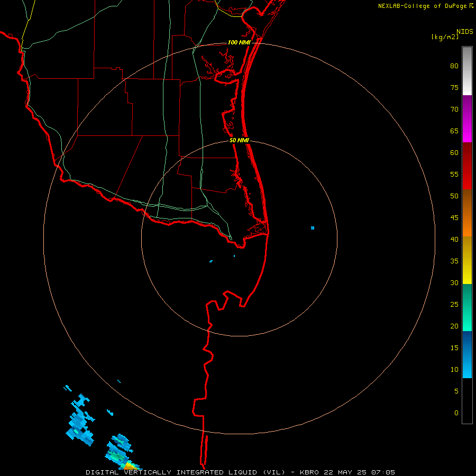Image resolution: width=476 pixels, height=476 pixels.
Task: Click the legend value 50
Action: click(x=454, y=196)
